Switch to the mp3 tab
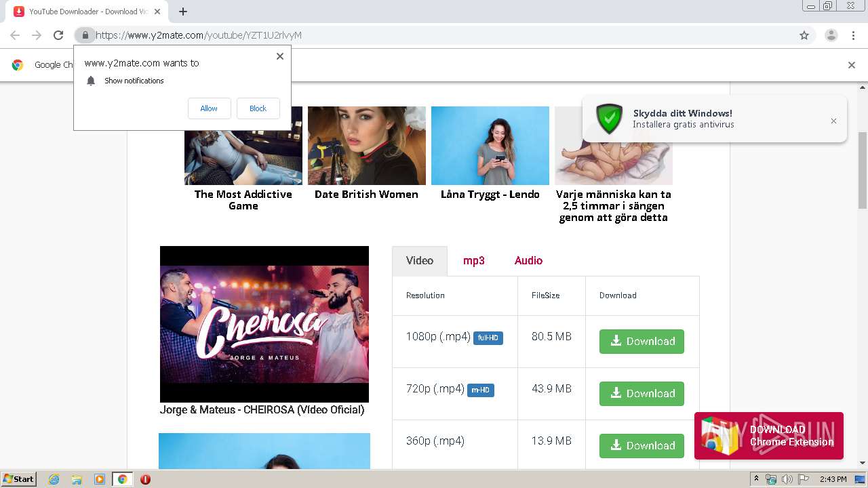Image resolution: width=868 pixels, height=488 pixels. tap(474, 261)
